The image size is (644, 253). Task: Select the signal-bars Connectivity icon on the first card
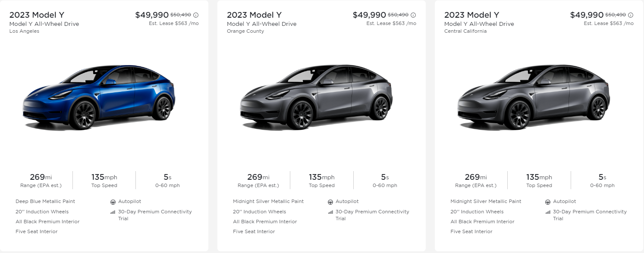click(113, 212)
